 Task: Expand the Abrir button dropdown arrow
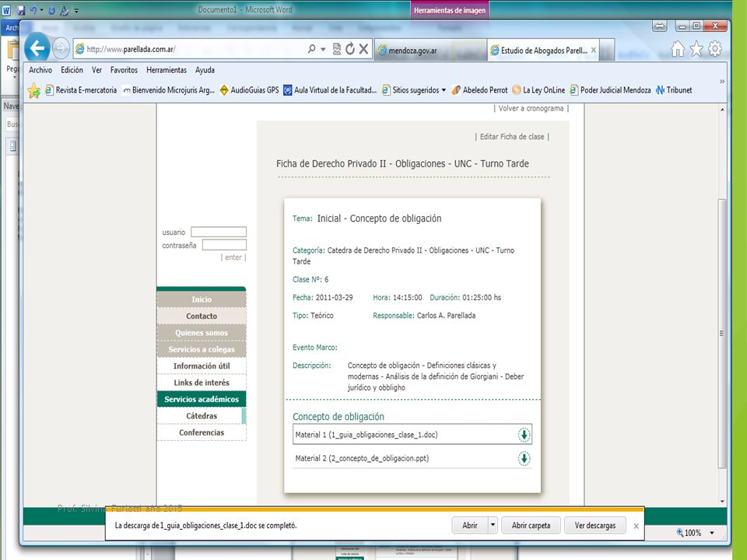493,525
